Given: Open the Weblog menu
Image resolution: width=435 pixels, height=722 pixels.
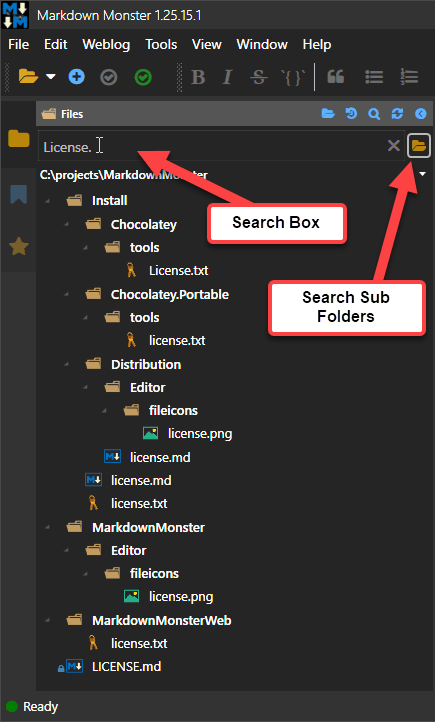Looking at the screenshot, I should [x=106, y=44].
